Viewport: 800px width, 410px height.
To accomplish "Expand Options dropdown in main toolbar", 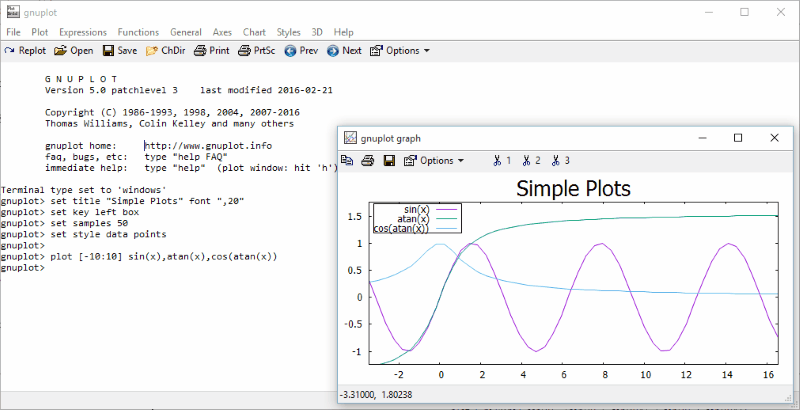I will point(399,50).
